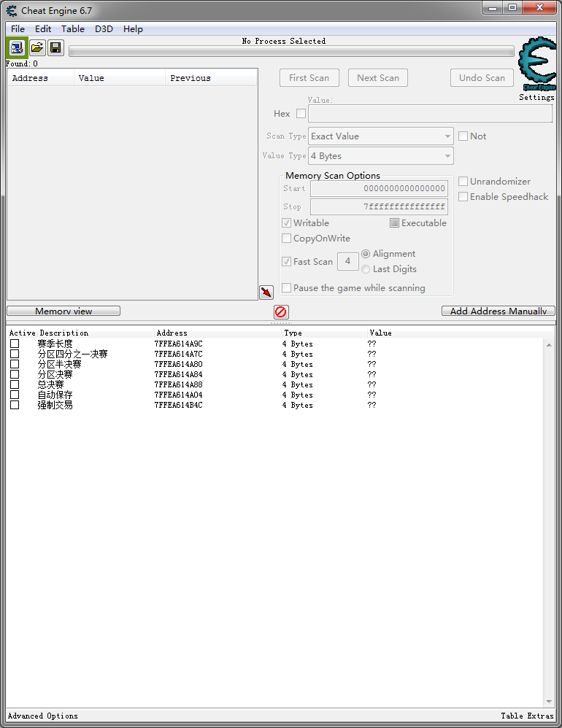562x728 pixels.
Task: Click the scan Value input field
Action: pos(431,113)
